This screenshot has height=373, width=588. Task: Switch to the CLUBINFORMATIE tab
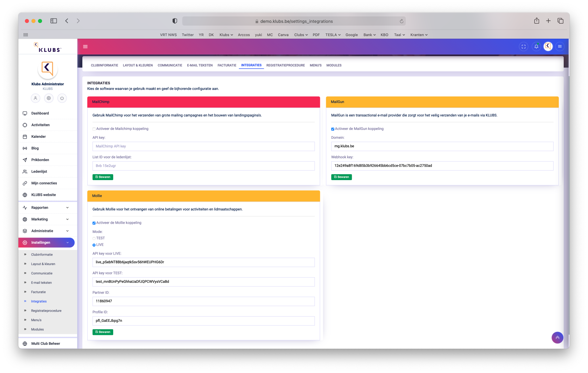pos(104,65)
